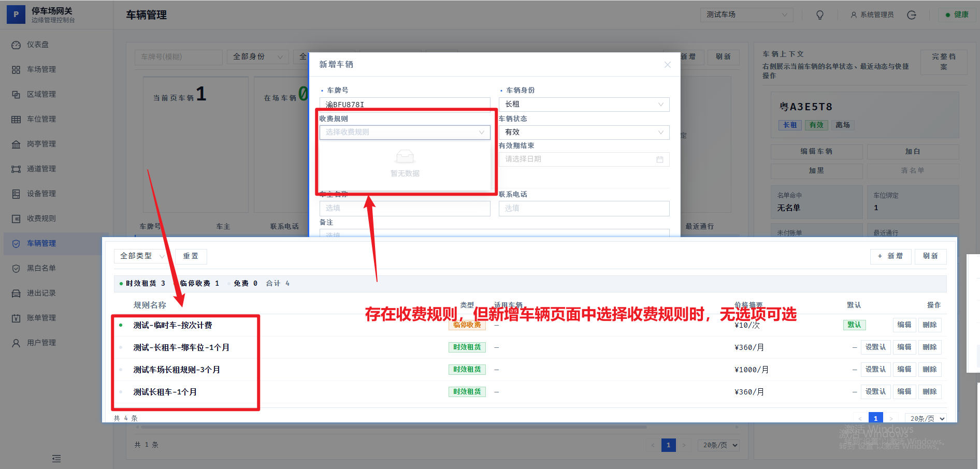Select the radio beside 测试长租车-1个月

click(121, 392)
